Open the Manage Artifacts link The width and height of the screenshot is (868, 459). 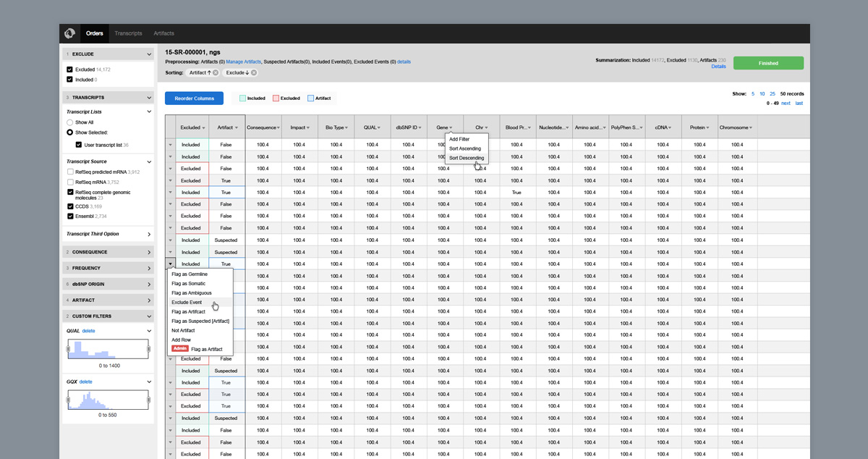point(244,62)
